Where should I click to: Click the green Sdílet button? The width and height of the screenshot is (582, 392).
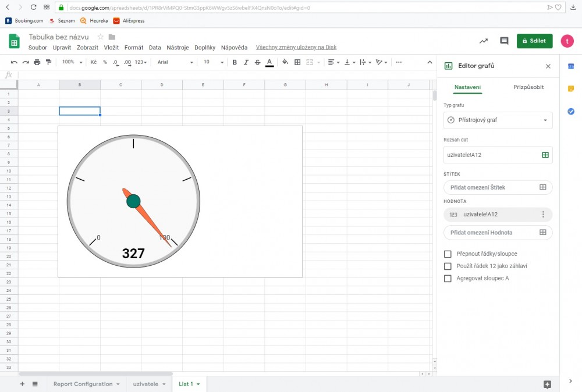[x=534, y=41]
